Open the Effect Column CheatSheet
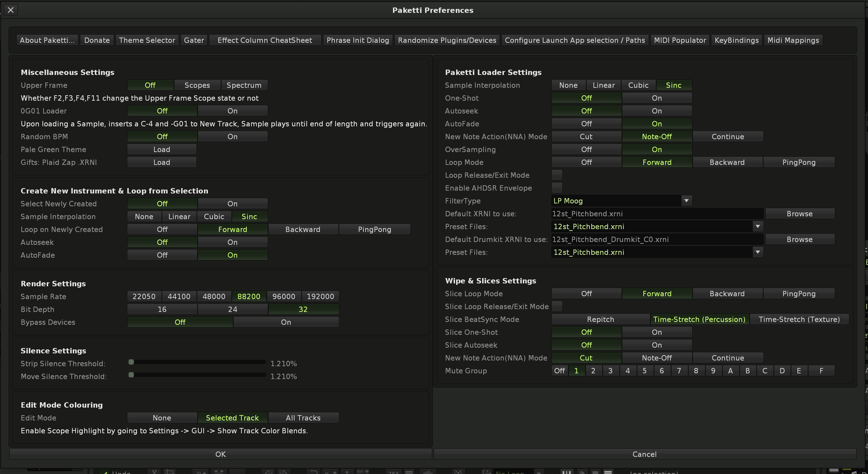Image resolution: width=868 pixels, height=474 pixels. pyautogui.click(x=265, y=40)
